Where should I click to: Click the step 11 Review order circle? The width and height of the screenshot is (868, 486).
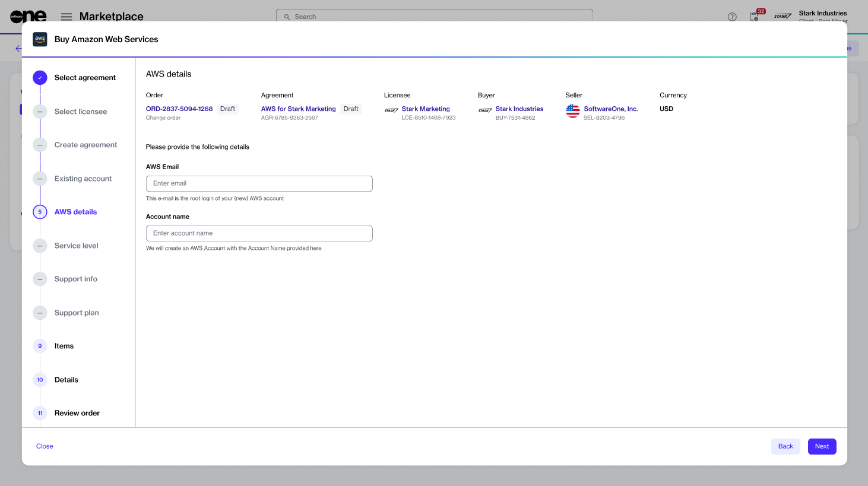click(40, 413)
